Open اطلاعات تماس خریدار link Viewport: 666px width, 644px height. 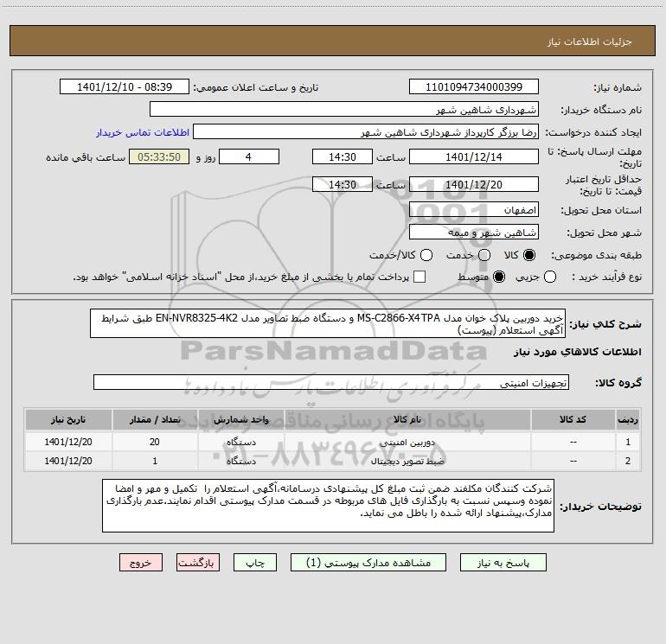(x=143, y=132)
